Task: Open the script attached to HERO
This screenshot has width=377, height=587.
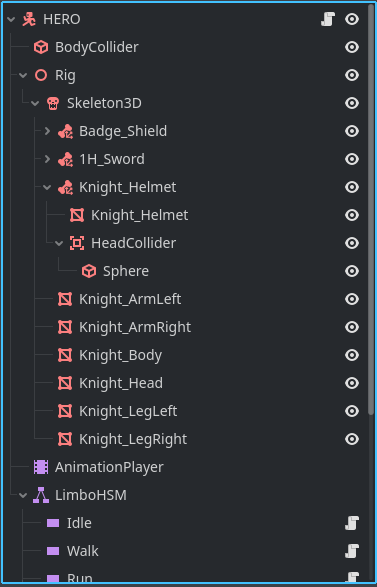Action: 328,19
